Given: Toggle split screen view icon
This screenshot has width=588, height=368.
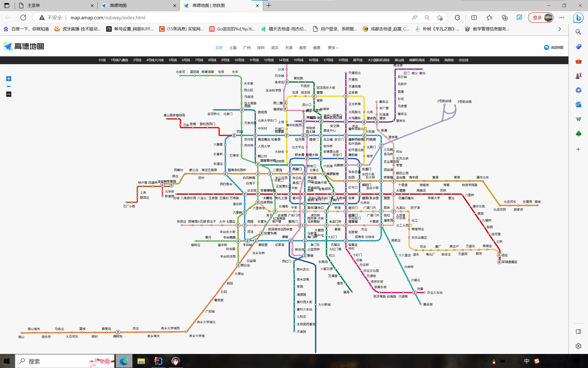Looking at the screenshot, I should (474, 17).
